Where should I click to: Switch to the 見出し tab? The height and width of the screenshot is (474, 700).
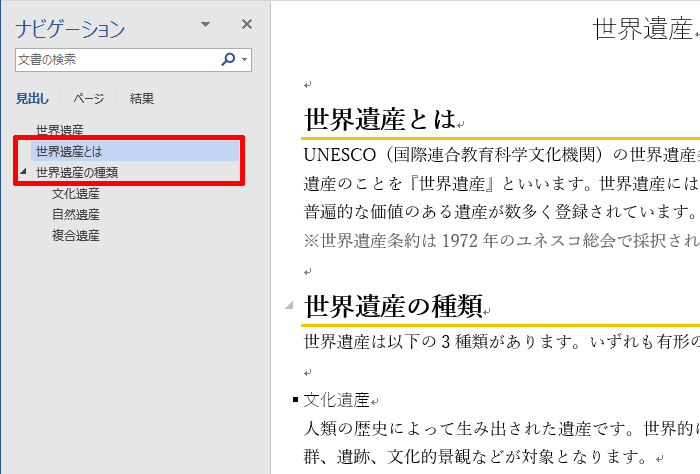point(32,99)
